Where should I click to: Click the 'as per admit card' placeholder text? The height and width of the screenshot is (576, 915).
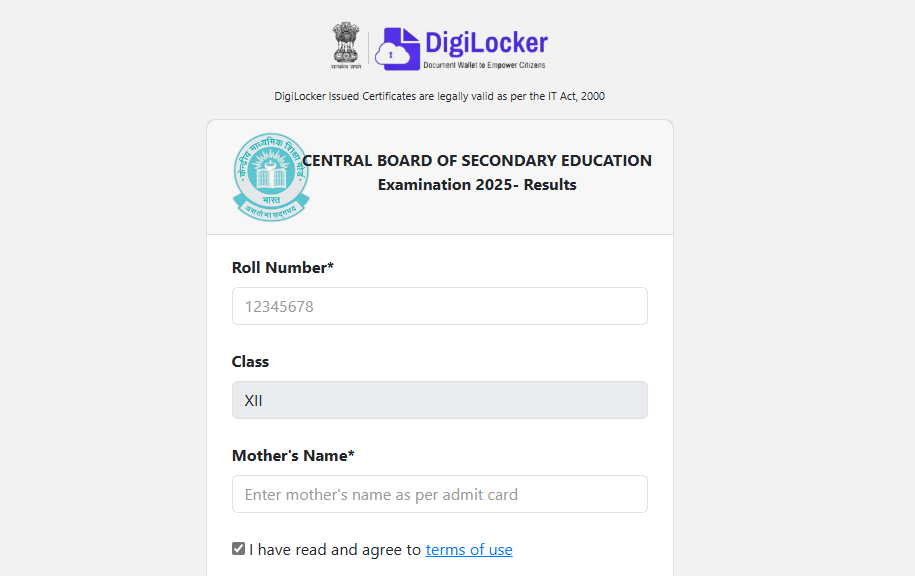pyautogui.click(x=456, y=495)
